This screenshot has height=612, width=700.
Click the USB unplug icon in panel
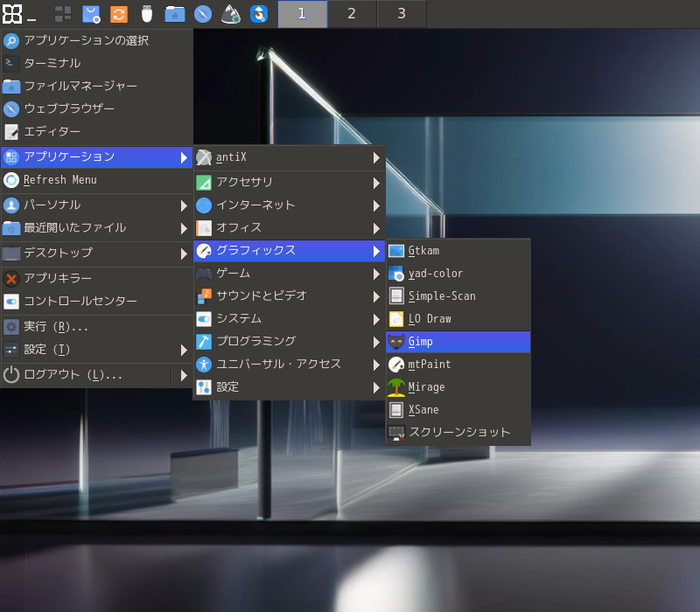[x=147, y=14]
